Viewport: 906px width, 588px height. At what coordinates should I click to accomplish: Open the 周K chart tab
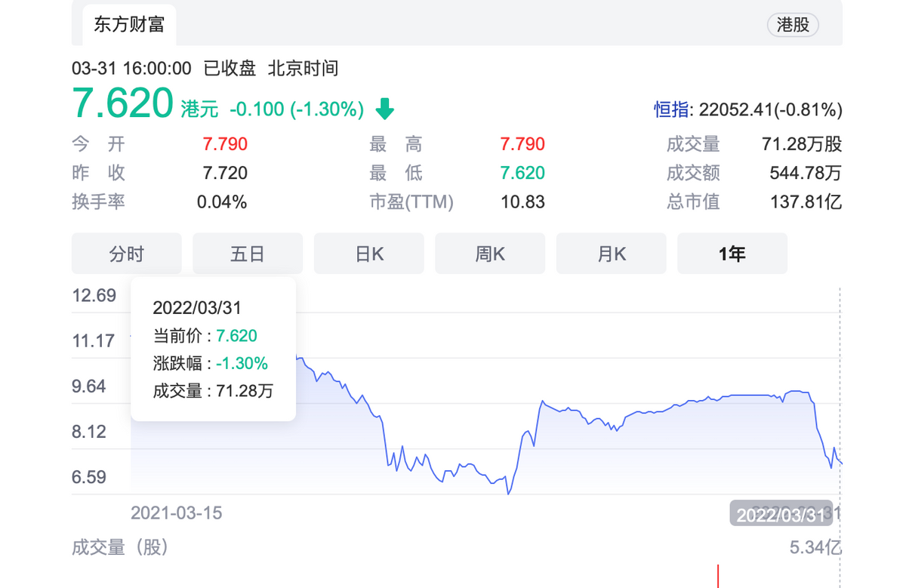point(490,254)
